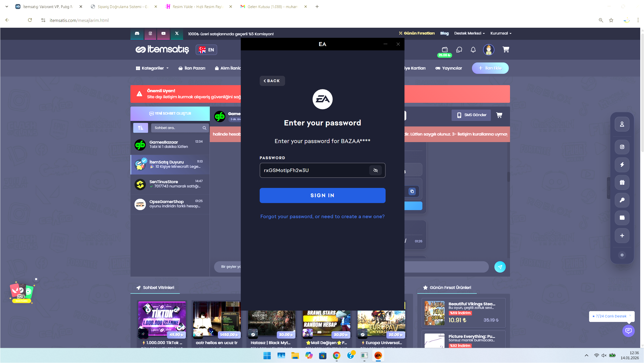Open a new browser tab
This screenshot has height=363, width=644.
pyautogui.click(x=317, y=7)
